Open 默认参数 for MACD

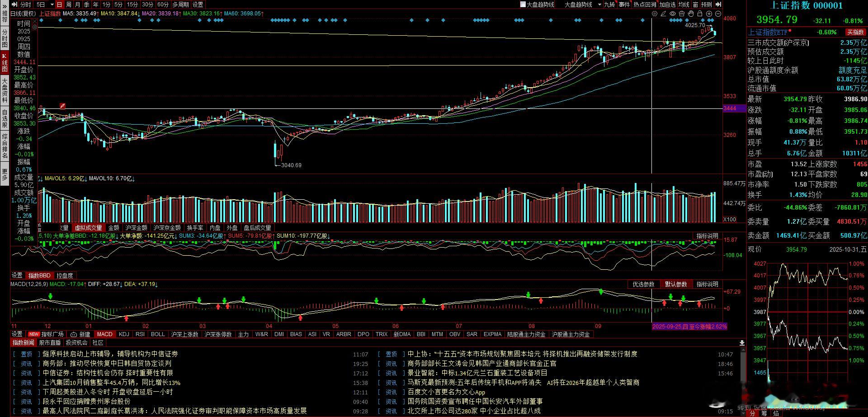point(676,284)
